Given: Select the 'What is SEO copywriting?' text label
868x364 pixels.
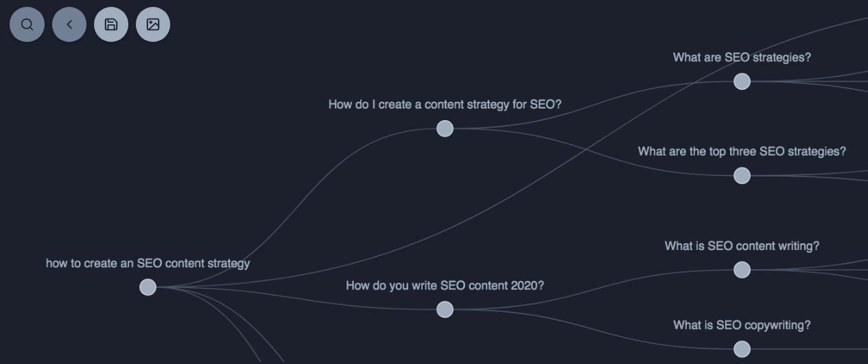Looking at the screenshot, I should (742, 325).
